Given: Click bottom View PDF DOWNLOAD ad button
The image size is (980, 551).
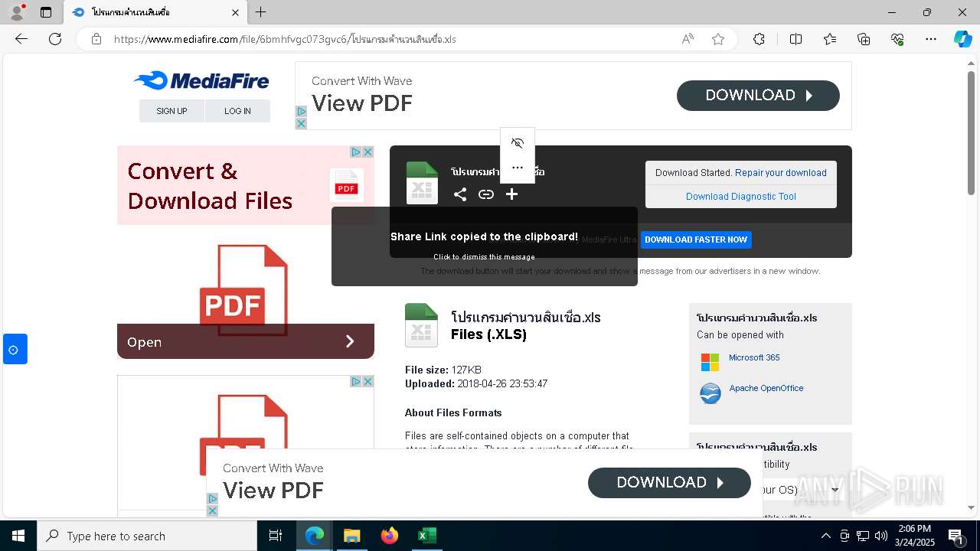Looking at the screenshot, I should tap(669, 483).
